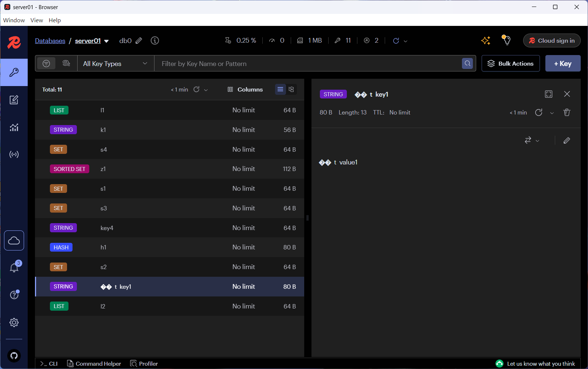Open the Profiler panel

click(144, 364)
